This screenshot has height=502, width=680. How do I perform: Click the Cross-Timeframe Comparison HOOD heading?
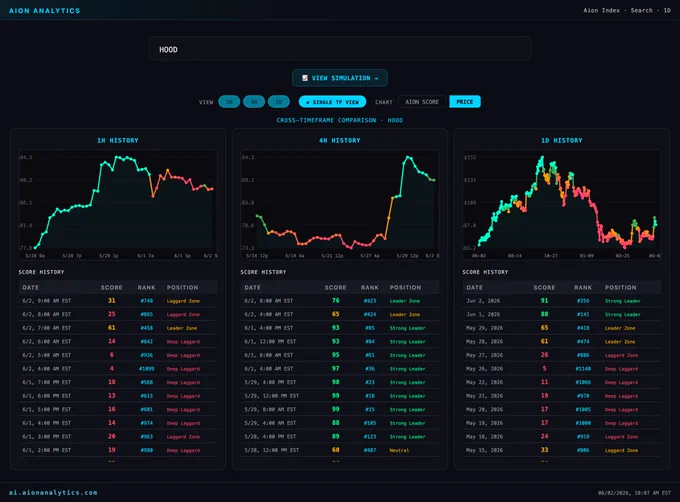pyautogui.click(x=340, y=120)
